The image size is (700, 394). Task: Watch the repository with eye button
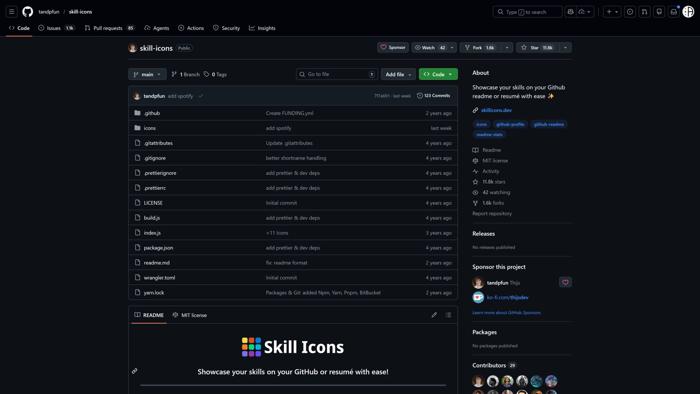(429, 48)
